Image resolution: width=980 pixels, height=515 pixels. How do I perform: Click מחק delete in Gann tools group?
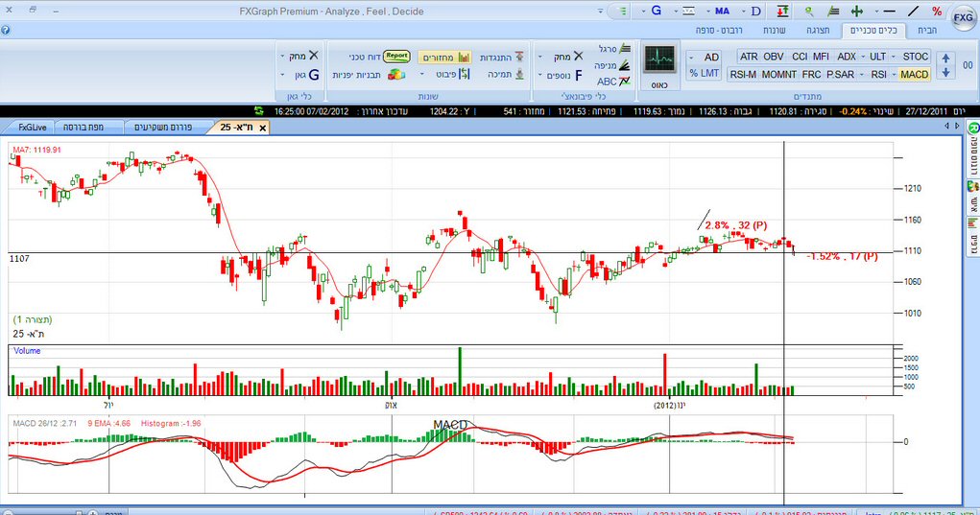pos(303,57)
